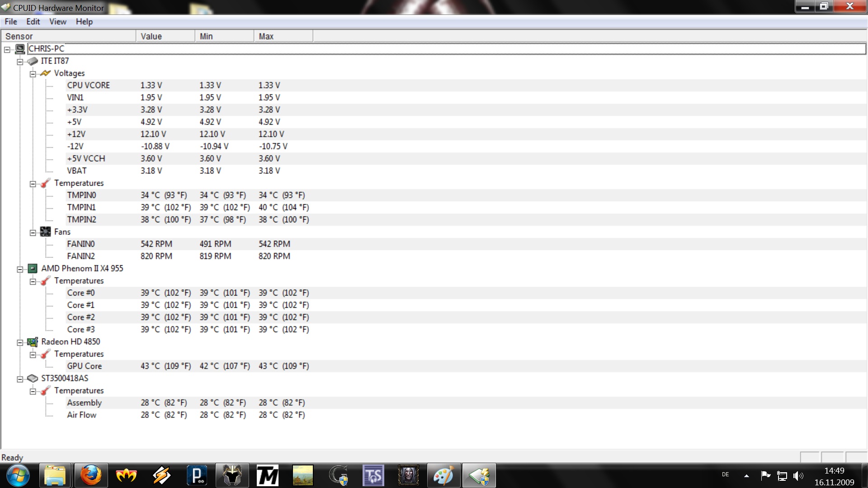868x488 pixels.
Task: Select the CPU VCORE voltage row
Action: (466, 85)
